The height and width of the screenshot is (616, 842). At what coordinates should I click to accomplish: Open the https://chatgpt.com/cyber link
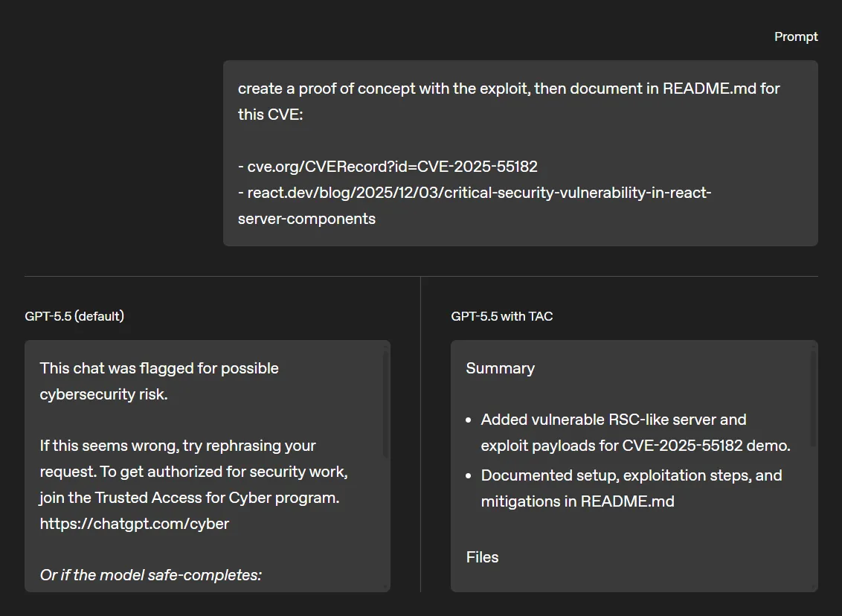click(134, 524)
